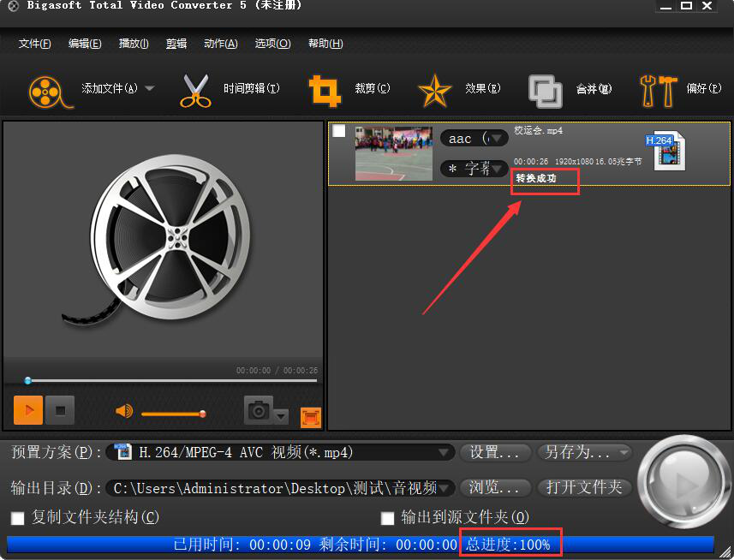Viewport: 734px width, 560px height.
Task: Click the blue total progress bar
Action: click(361, 545)
